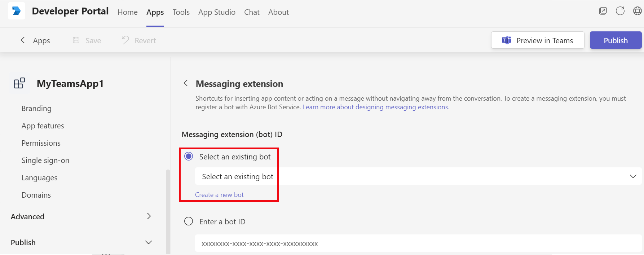Click the MyTeamsApp1 app grid icon
This screenshot has width=644, height=255.
click(x=19, y=83)
